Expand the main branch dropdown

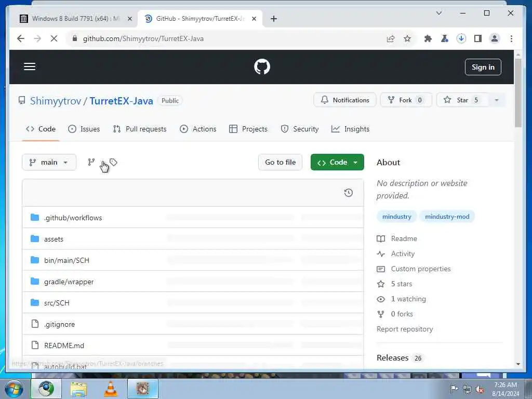(x=49, y=162)
